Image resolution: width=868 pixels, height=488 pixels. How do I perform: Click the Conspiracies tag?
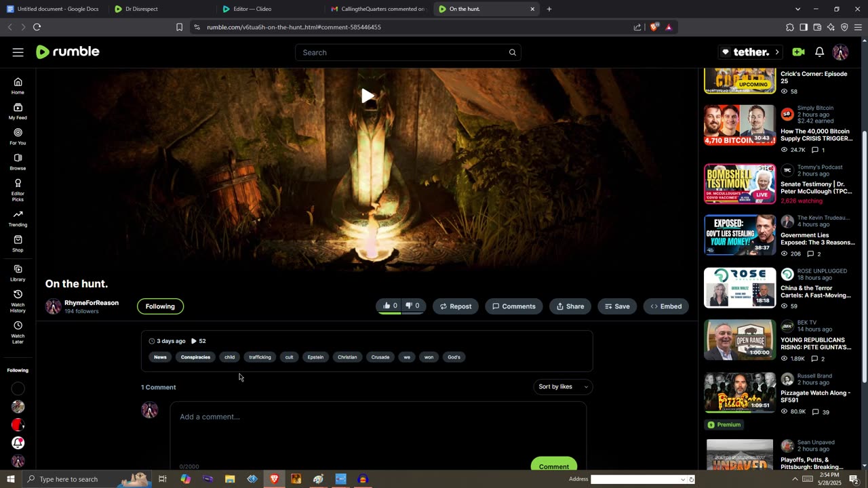[195, 357]
